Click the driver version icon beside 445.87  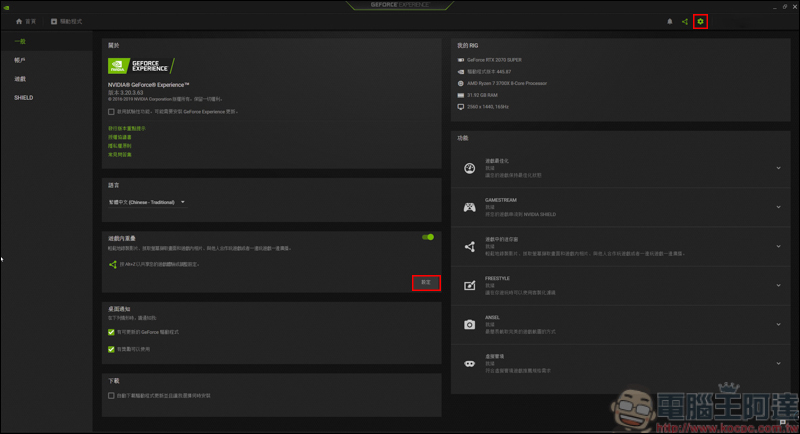point(461,72)
